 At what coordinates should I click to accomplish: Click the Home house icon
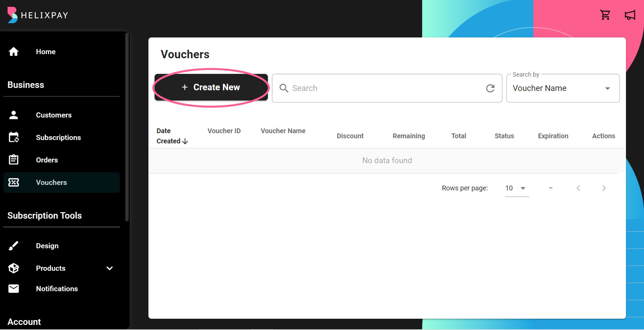point(14,52)
